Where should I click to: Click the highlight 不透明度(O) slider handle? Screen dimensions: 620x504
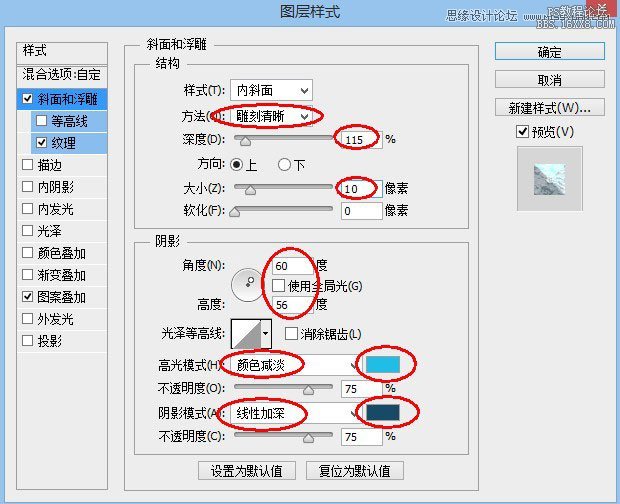tap(308, 390)
